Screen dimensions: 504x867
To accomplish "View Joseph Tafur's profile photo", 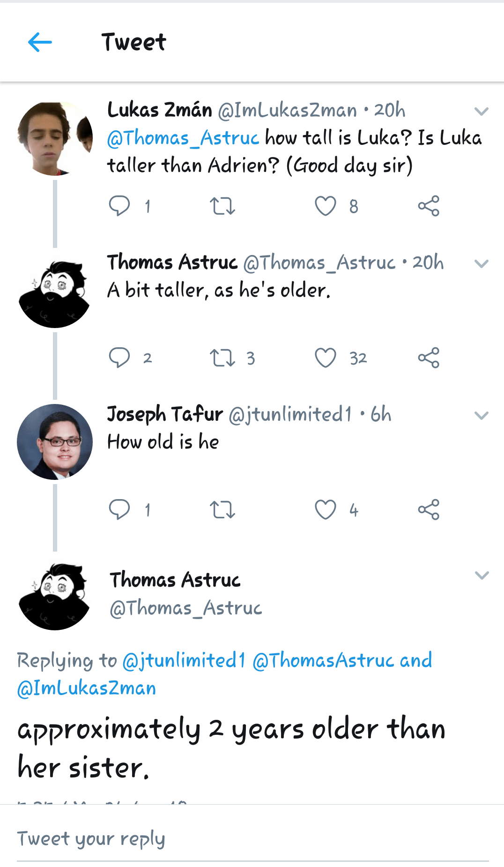I will (x=55, y=441).
